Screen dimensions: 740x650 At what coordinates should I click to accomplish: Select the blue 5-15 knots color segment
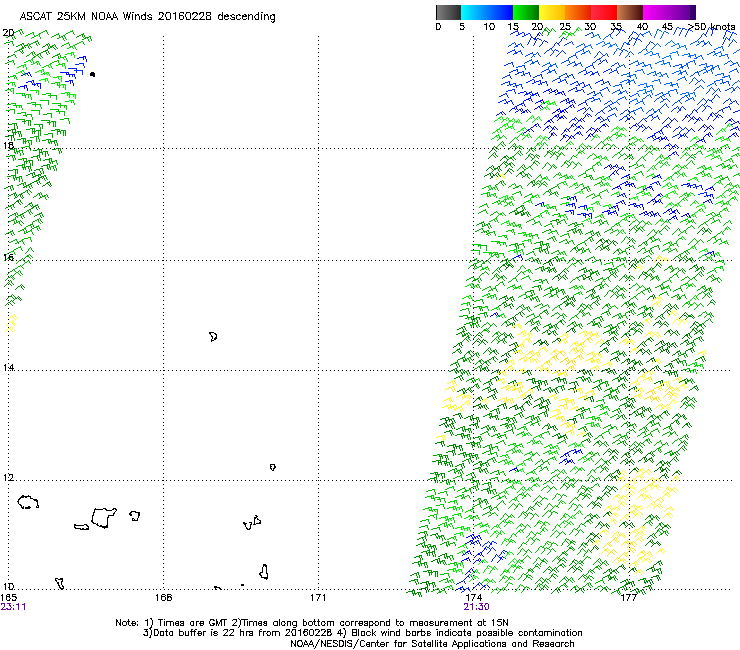(x=487, y=12)
